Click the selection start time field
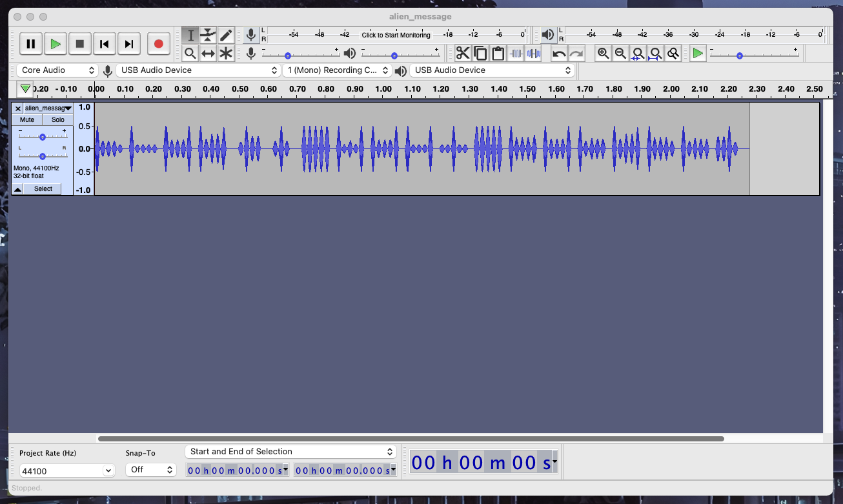Viewport: 843px width, 504px height. 238,470
